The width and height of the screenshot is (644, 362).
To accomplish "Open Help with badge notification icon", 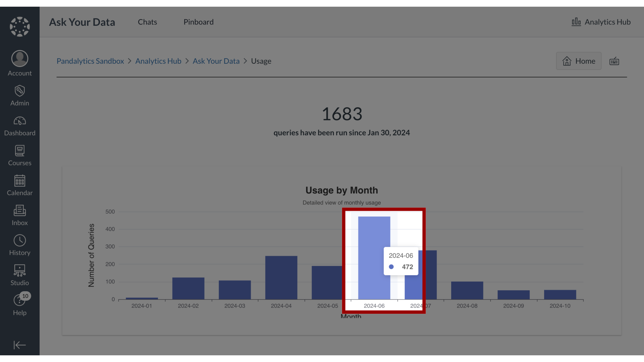I will tap(19, 304).
